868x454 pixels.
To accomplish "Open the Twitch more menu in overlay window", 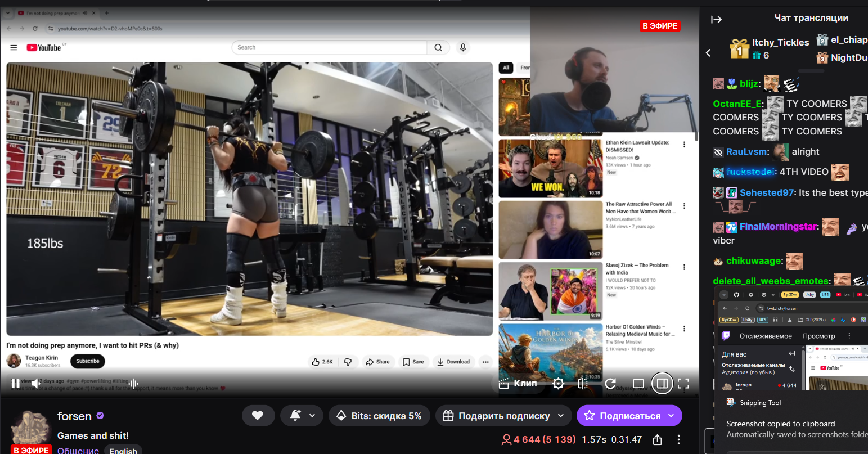I will point(849,336).
